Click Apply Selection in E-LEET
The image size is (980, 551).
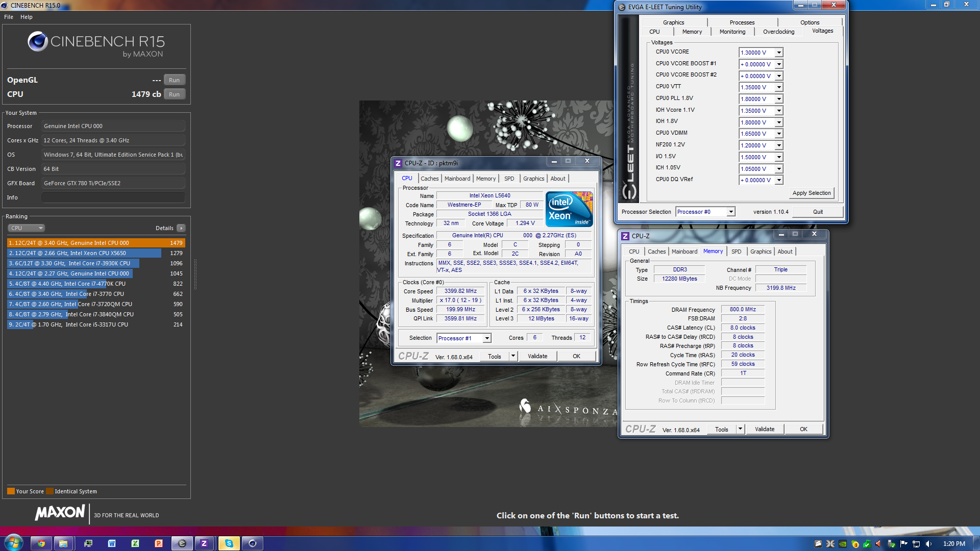[812, 193]
